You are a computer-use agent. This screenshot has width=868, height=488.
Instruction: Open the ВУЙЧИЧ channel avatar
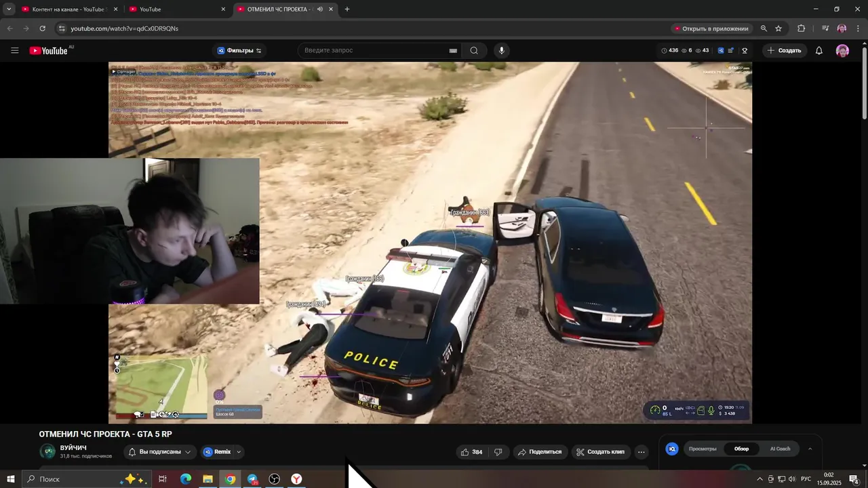[x=47, y=451]
